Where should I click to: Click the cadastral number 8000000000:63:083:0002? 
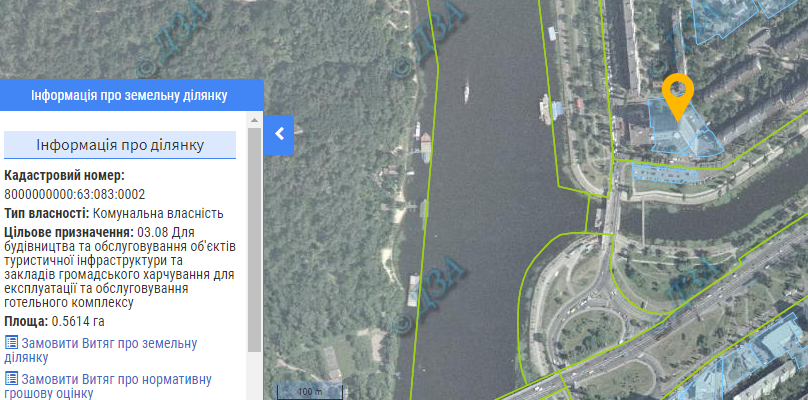point(75,194)
